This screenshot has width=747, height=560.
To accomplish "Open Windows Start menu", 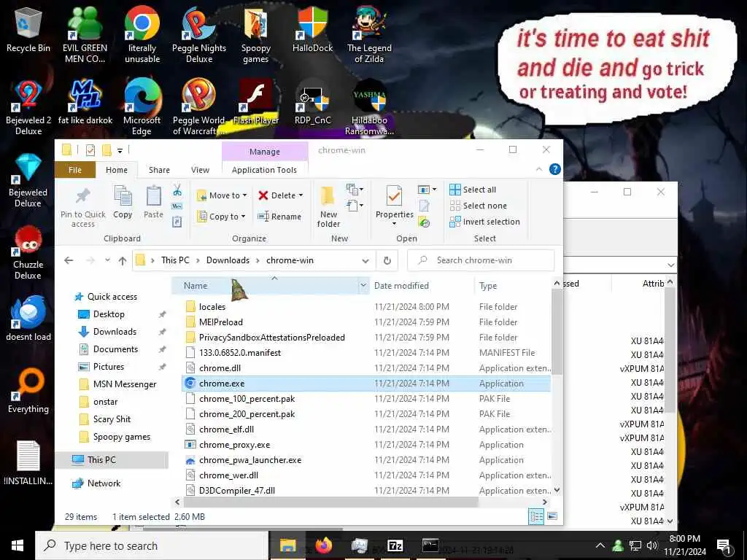I will (18, 545).
